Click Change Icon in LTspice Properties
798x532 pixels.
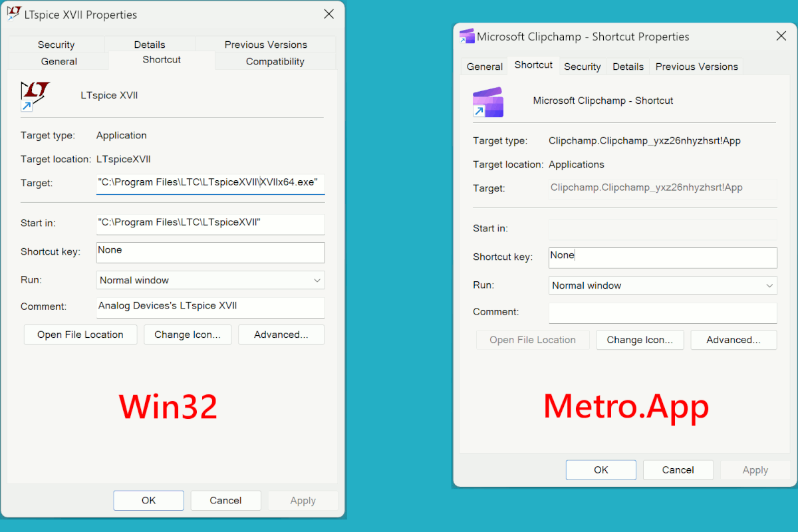(x=188, y=334)
